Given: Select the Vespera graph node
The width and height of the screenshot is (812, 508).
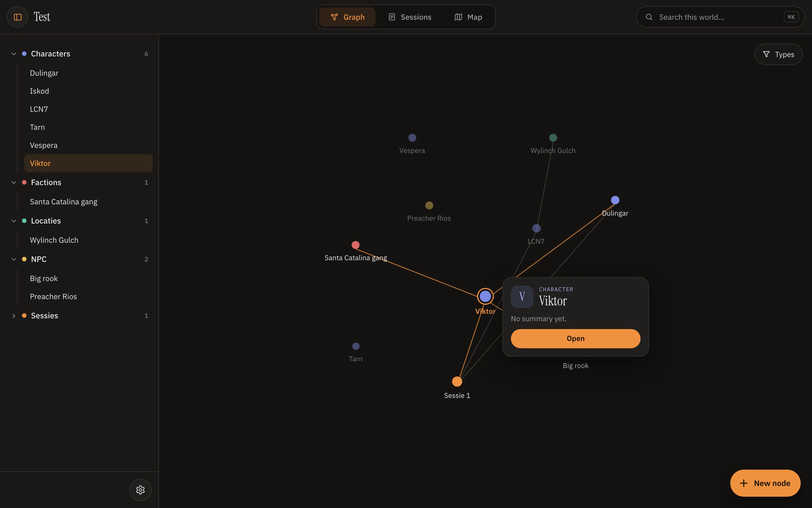Looking at the screenshot, I should pyautogui.click(x=412, y=138).
